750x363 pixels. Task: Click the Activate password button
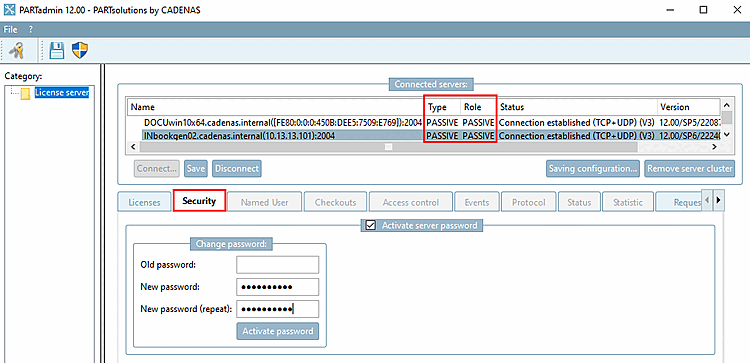pyautogui.click(x=278, y=331)
